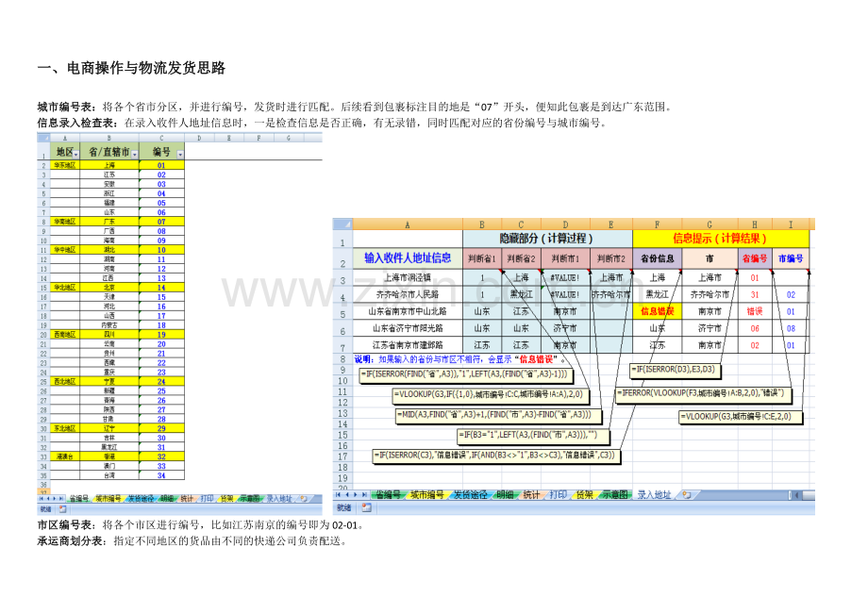
Task: Click the Insert Worksheet icon in the left workbook
Action: [x=302, y=496]
